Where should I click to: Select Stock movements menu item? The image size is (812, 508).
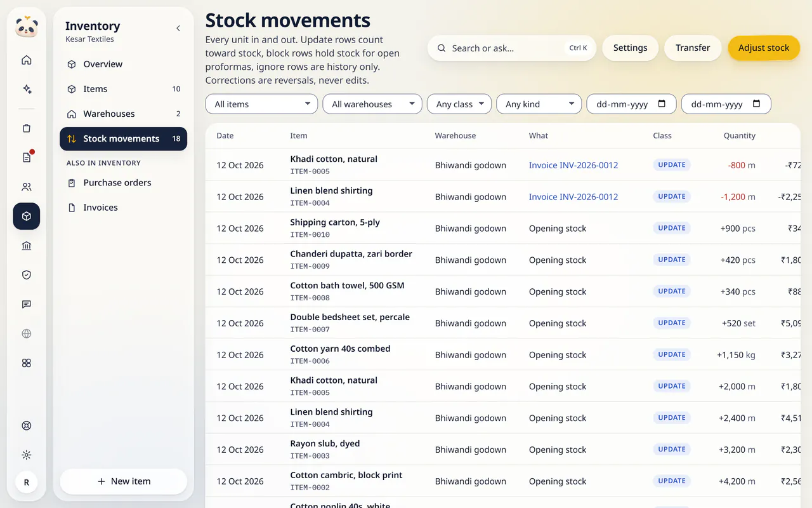point(123,138)
